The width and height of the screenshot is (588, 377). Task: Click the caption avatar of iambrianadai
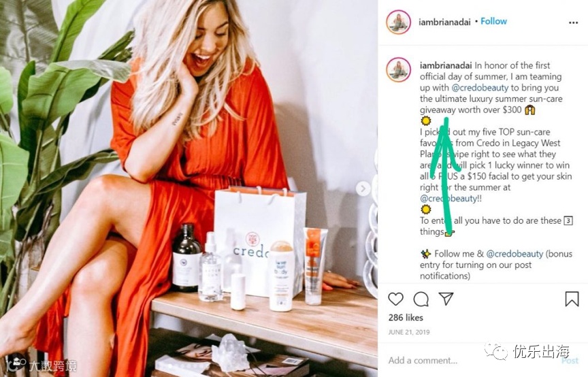tap(398, 69)
